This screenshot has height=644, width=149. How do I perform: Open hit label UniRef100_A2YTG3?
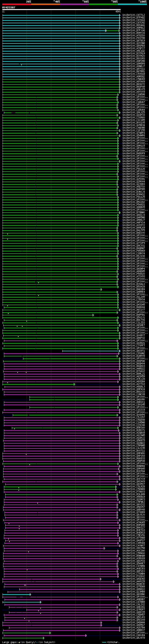(x=133, y=384)
